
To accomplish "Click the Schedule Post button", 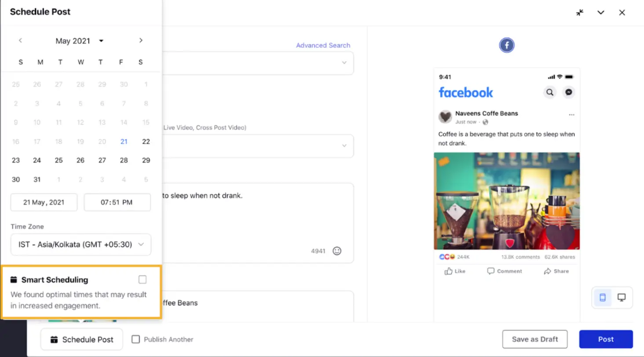I will [x=82, y=339].
